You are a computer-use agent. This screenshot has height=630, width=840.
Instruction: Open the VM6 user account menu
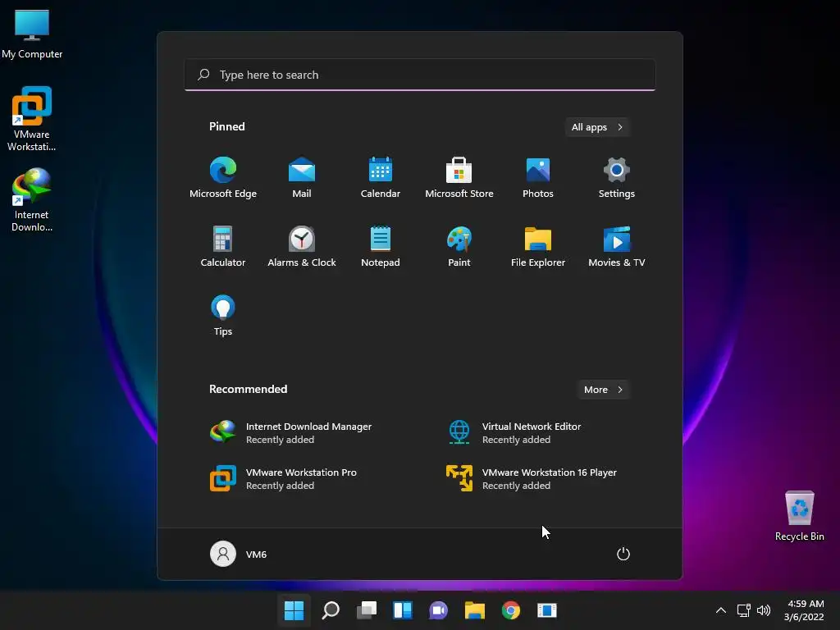[x=239, y=554]
